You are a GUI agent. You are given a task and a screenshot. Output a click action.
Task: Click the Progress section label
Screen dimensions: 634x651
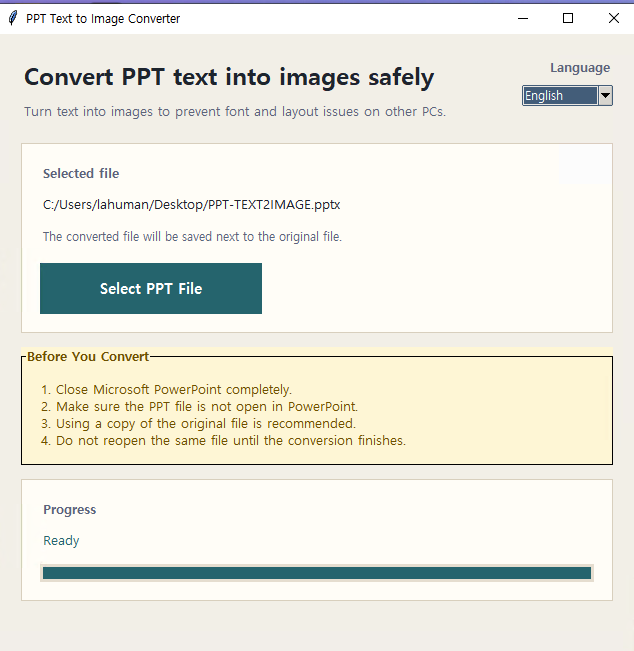[x=70, y=510]
